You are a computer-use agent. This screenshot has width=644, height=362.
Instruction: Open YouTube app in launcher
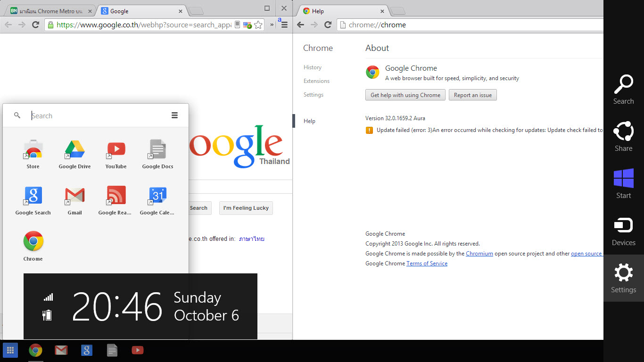click(x=116, y=154)
